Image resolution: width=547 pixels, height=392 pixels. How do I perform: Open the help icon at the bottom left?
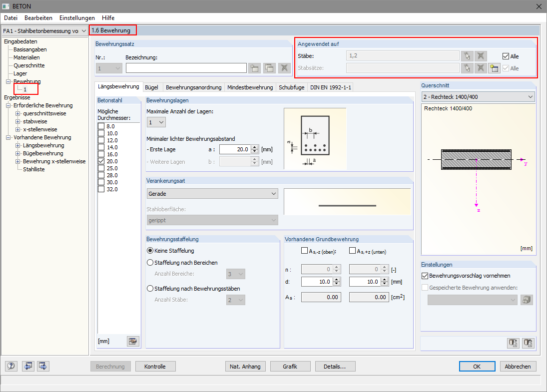[x=11, y=366]
